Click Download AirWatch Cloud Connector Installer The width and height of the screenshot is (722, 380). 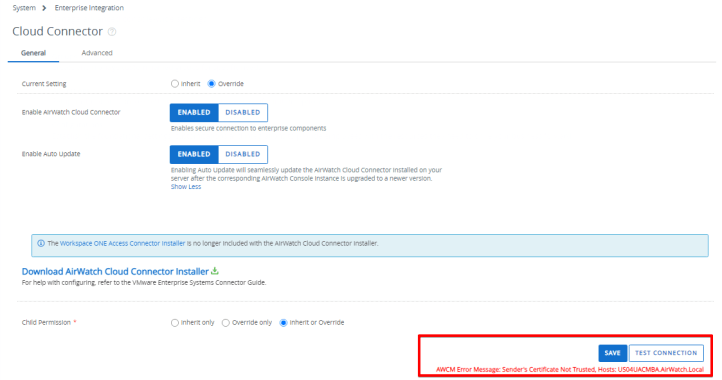[x=115, y=271]
